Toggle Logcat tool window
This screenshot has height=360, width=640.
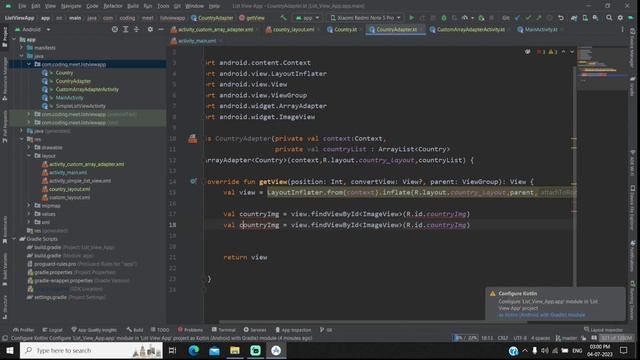pos(53,330)
